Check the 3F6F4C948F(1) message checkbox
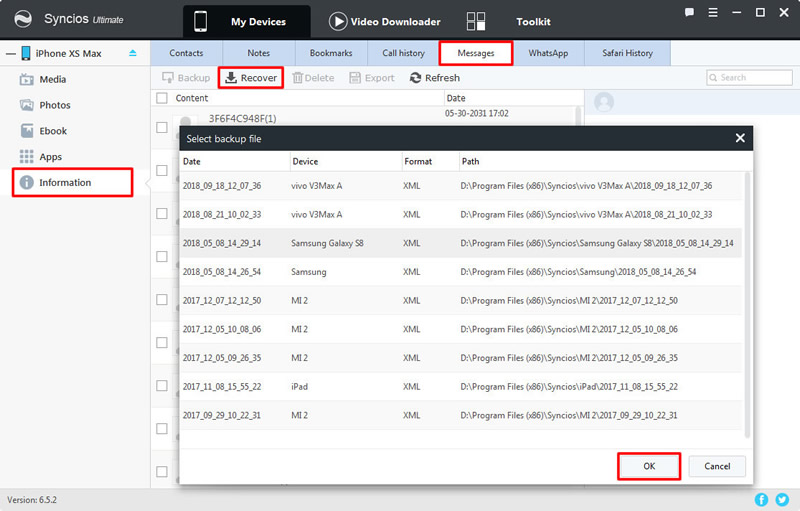 point(162,127)
